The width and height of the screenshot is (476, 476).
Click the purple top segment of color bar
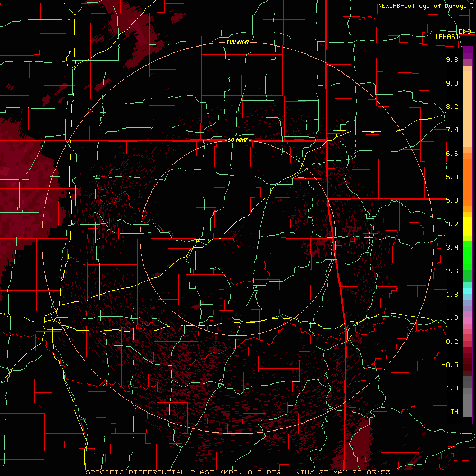coord(467,53)
